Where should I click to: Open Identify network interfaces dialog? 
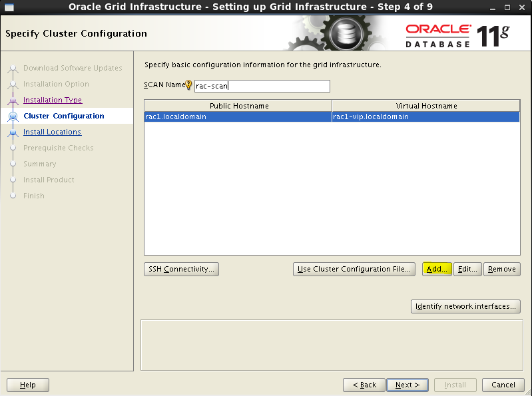click(x=465, y=307)
